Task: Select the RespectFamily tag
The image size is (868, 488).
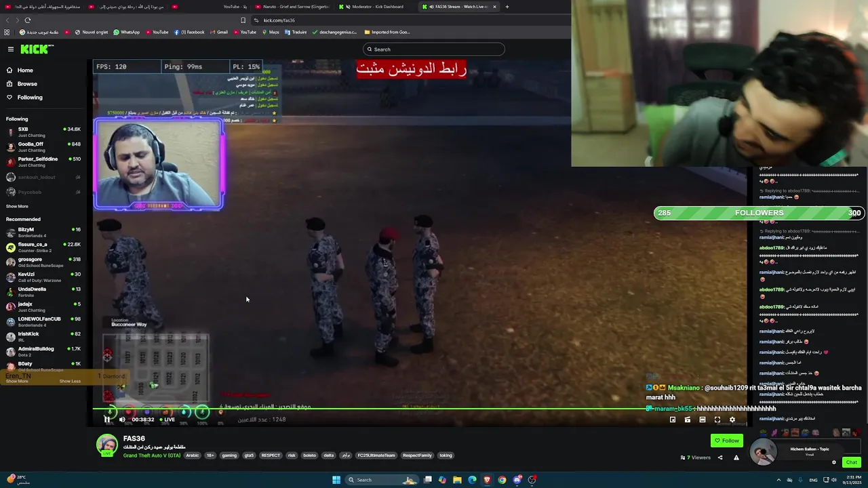Action: (x=417, y=455)
